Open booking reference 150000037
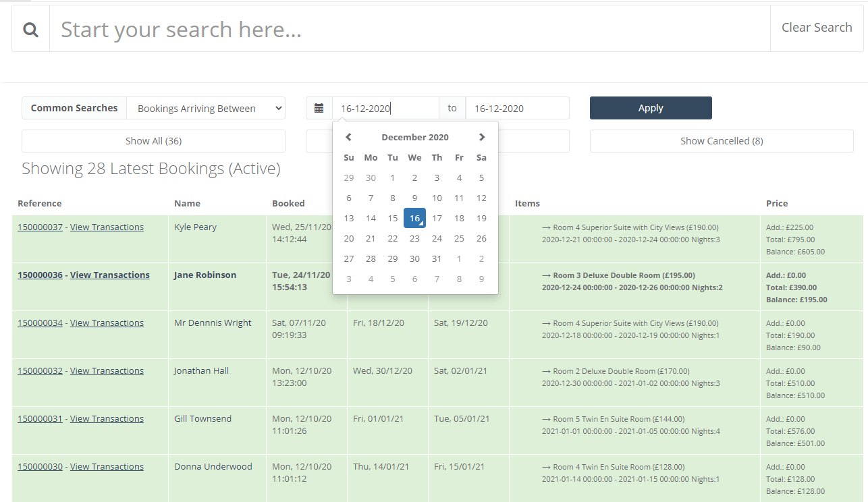This screenshot has width=868, height=502. point(40,226)
